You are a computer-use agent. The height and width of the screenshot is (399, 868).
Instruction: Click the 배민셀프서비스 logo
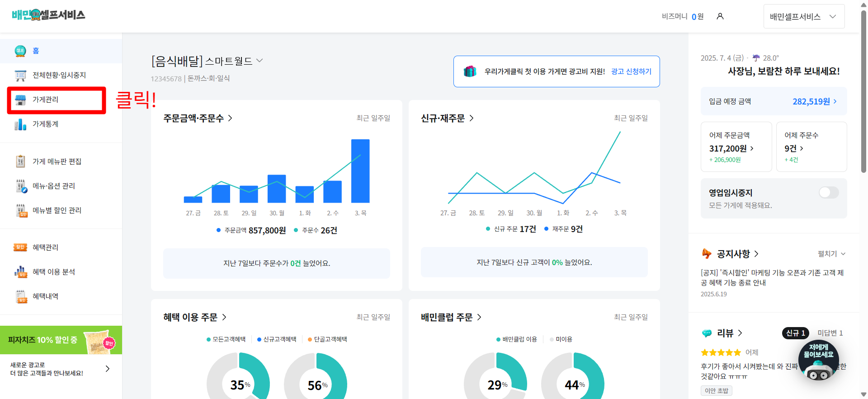coord(48,15)
